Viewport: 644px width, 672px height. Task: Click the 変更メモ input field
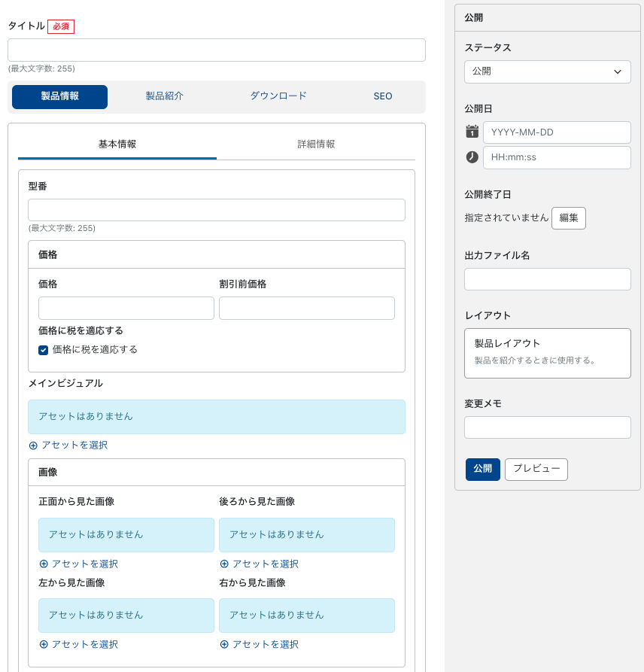pos(547,427)
